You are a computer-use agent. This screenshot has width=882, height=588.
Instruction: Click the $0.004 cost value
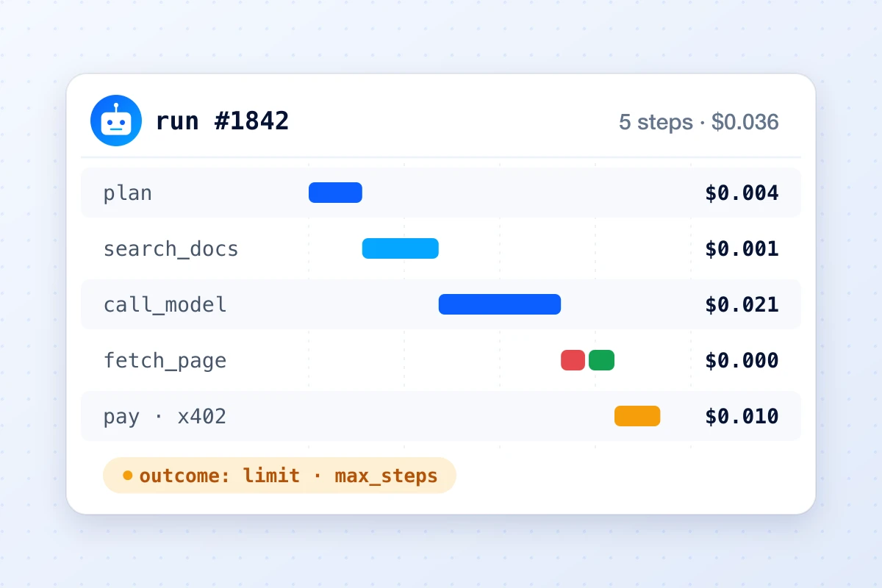tap(742, 193)
